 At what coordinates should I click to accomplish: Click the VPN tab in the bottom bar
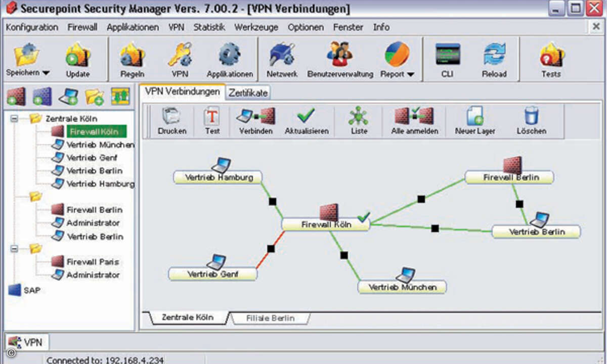click(x=28, y=342)
